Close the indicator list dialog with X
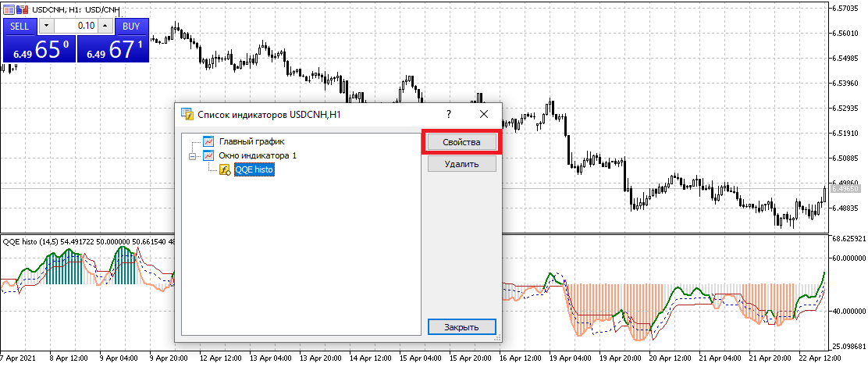 point(484,114)
